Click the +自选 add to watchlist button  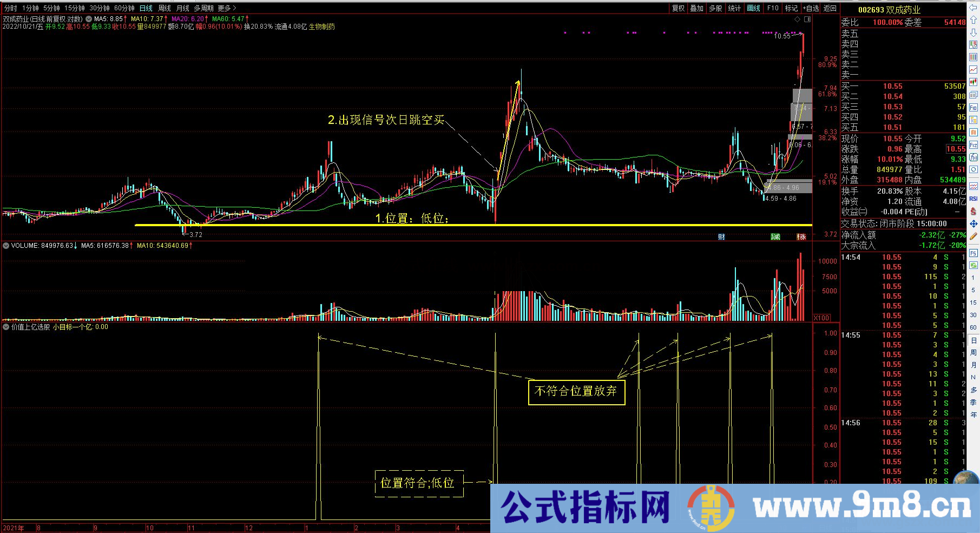812,8
